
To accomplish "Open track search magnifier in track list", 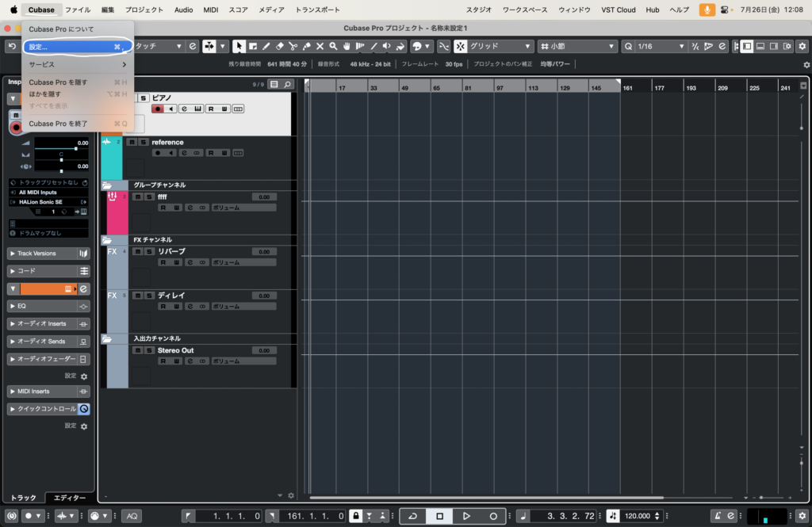I will pyautogui.click(x=287, y=84).
